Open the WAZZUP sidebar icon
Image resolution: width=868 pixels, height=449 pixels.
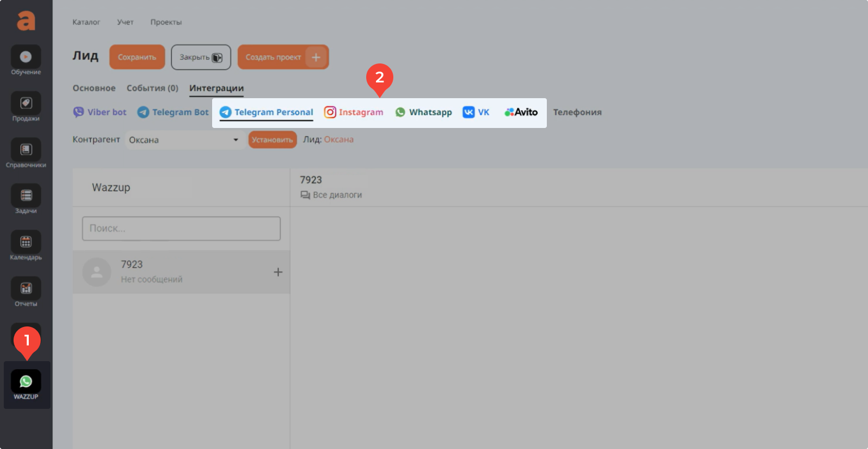pos(26,385)
